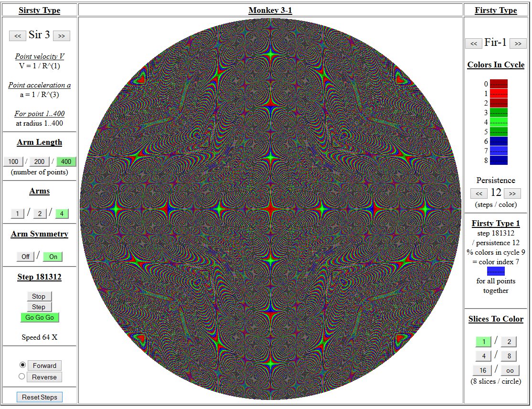Viewport: 532px width, 409px height.
Task: Go to previous Firsty type
Action: point(474,44)
